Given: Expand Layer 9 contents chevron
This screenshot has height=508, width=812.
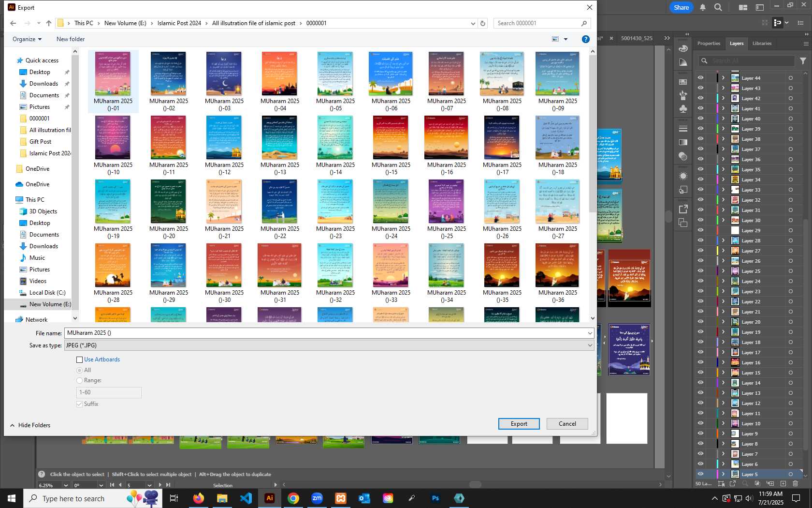Looking at the screenshot, I should [723, 433].
